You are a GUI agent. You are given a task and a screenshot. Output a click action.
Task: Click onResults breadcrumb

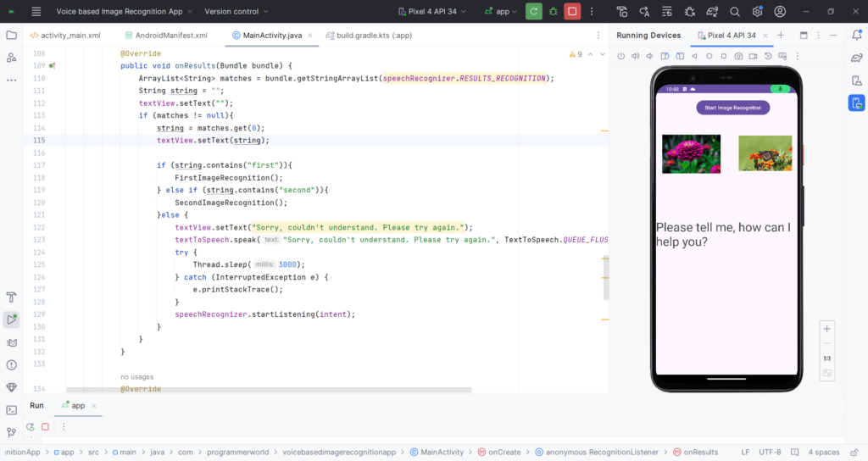[695, 453]
